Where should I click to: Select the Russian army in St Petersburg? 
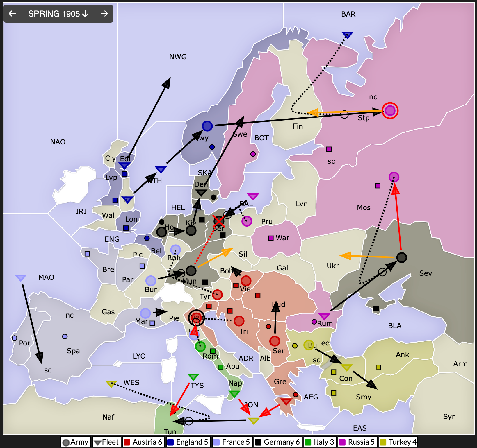point(390,111)
